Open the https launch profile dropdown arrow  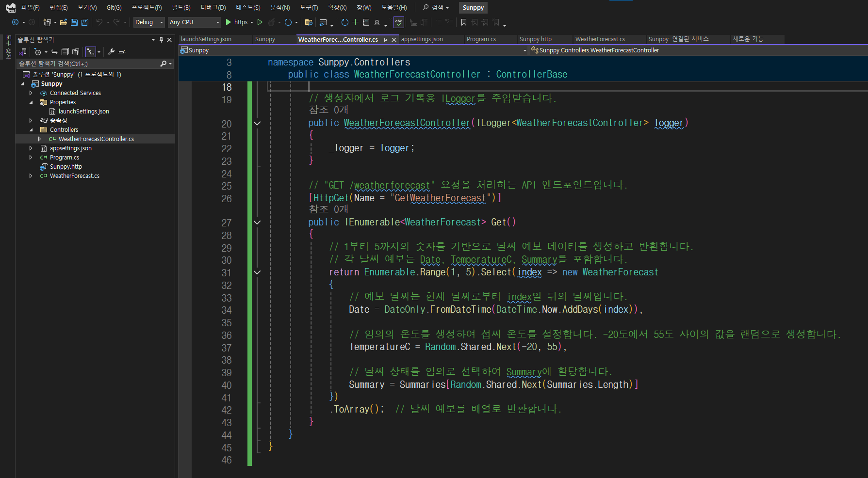(252, 22)
